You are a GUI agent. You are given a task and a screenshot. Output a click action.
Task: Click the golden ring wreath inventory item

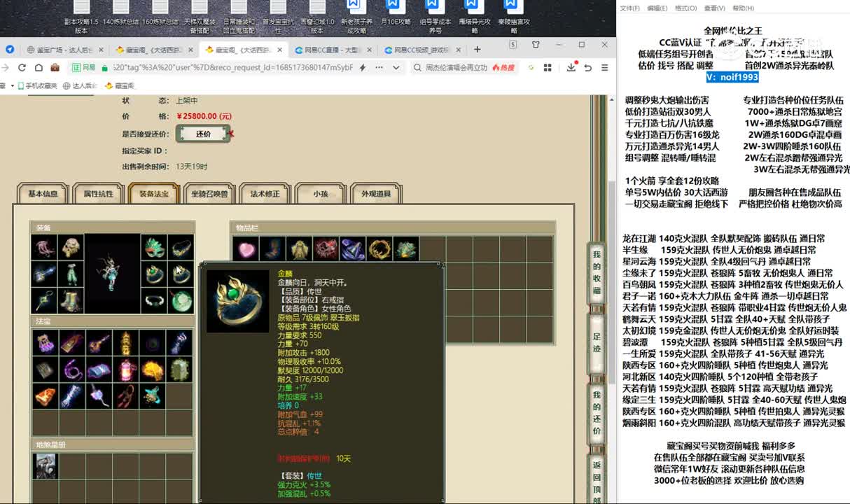coord(379,249)
